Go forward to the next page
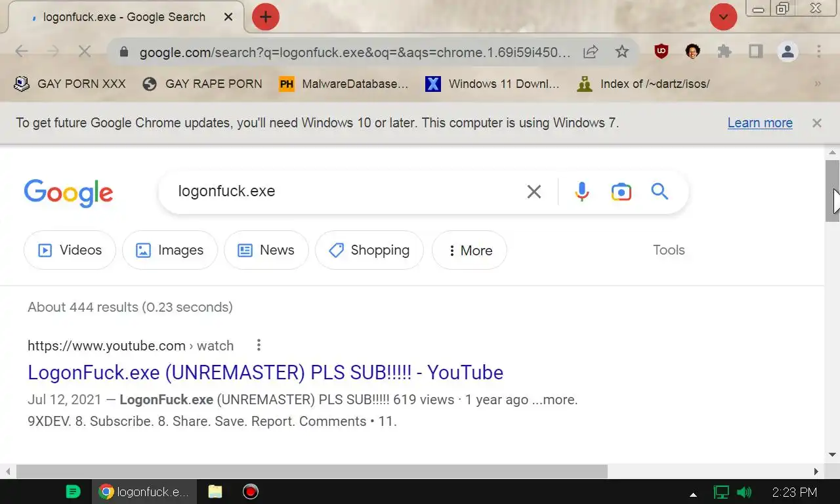Viewport: 840px width, 504px height. pyautogui.click(x=53, y=52)
